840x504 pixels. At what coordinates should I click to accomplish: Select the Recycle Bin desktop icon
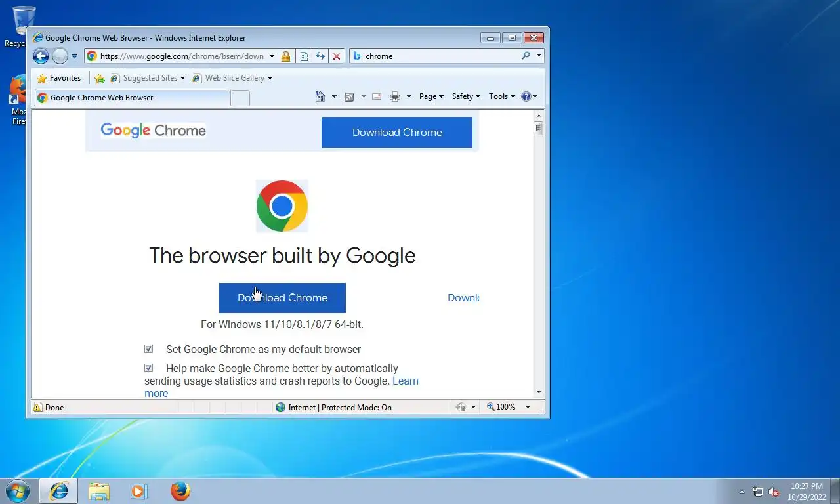pos(23,26)
